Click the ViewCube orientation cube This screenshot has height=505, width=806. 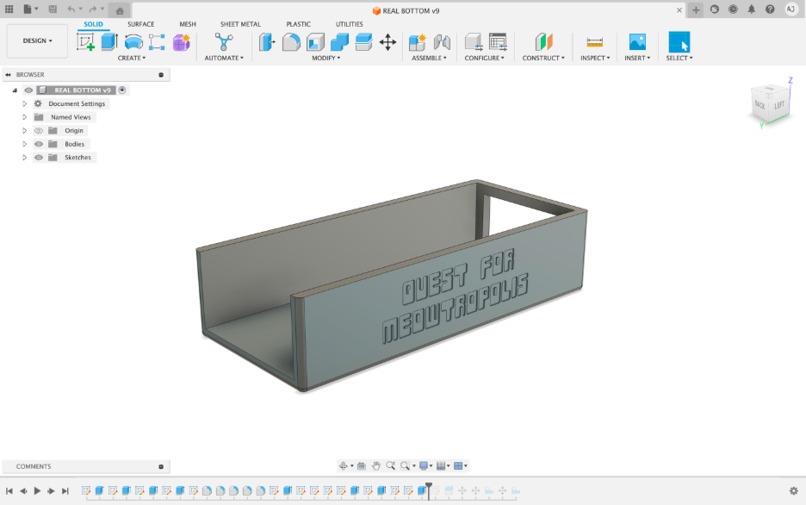[x=770, y=103]
